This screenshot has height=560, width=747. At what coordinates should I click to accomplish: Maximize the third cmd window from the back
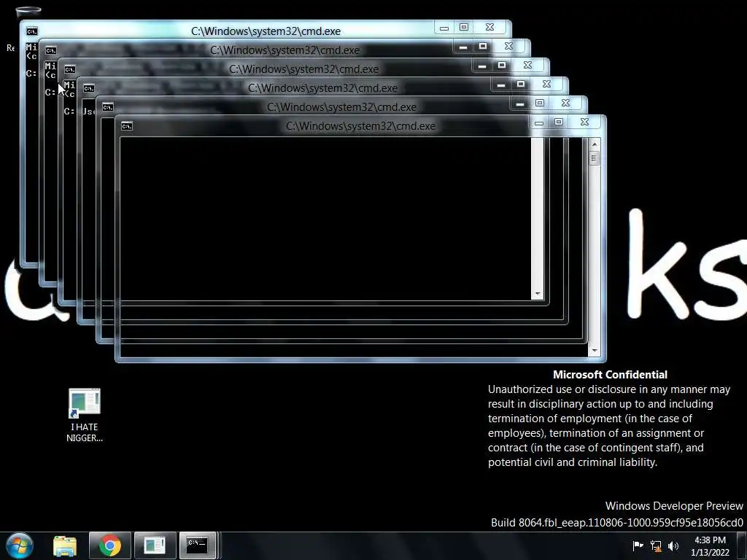[502, 66]
